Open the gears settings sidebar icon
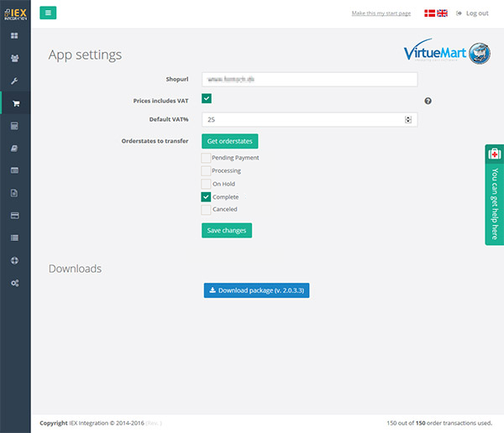Image resolution: width=504 pixels, height=433 pixels. pos(14,284)
